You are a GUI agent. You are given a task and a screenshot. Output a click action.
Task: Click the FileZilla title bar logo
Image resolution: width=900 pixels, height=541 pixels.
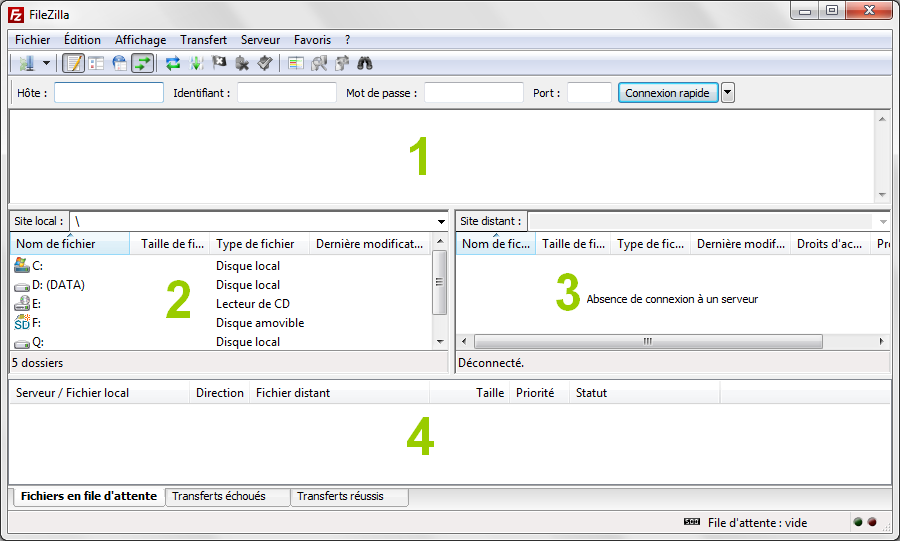pos(16,14)
